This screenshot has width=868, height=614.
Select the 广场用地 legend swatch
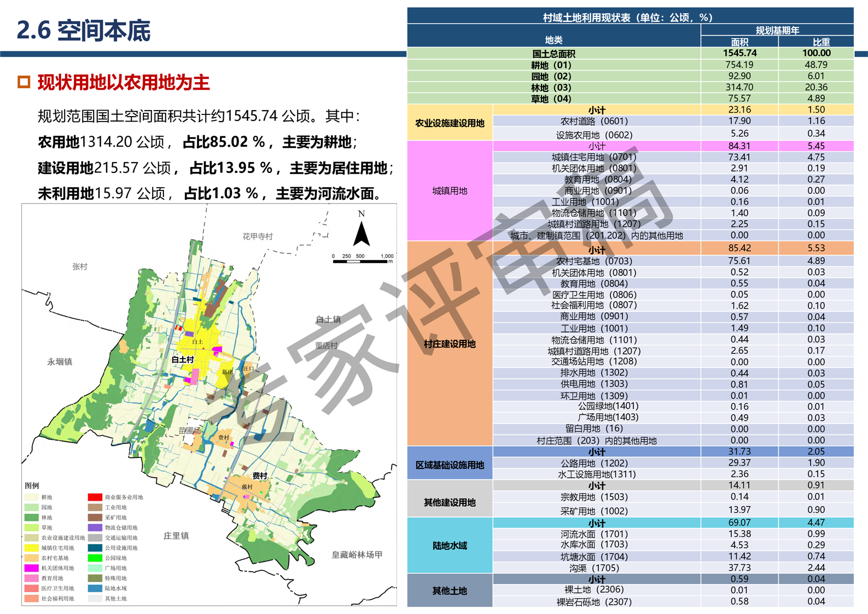(x=95, y=568)
